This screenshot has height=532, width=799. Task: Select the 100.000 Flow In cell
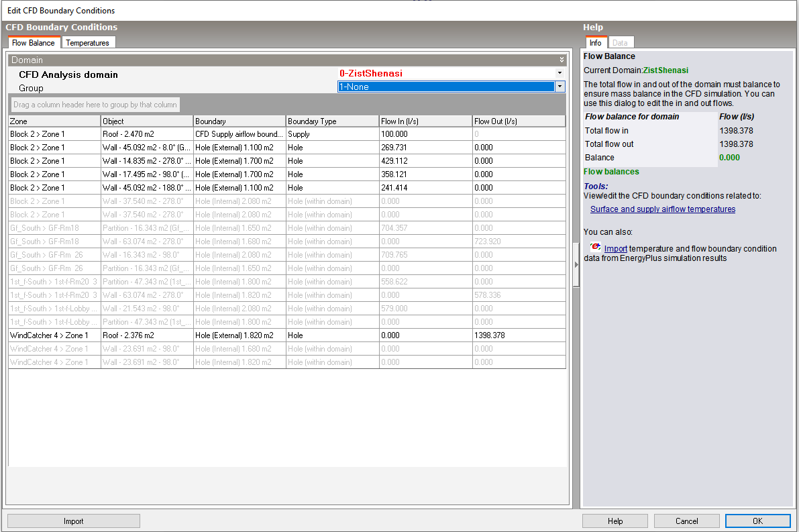point(425,134)
